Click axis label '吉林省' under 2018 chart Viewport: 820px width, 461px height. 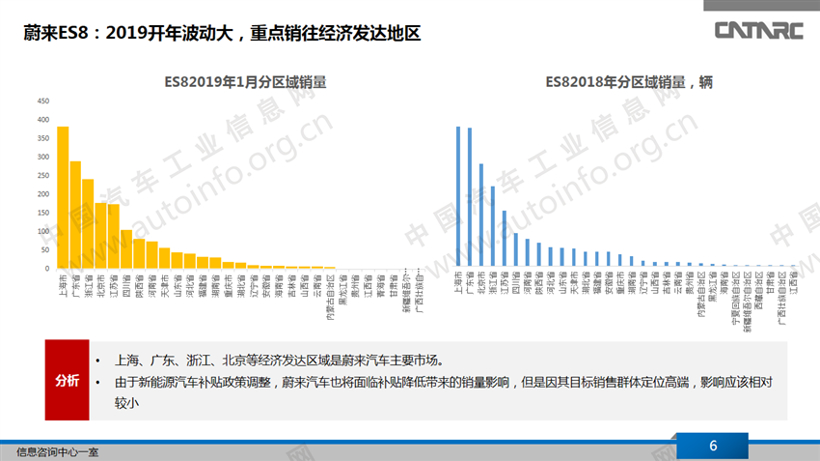pos(667,283)
